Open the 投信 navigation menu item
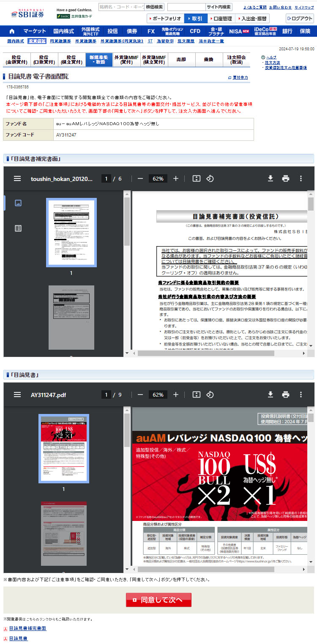This screenshot has height=644, width=317. pos(112,31)
